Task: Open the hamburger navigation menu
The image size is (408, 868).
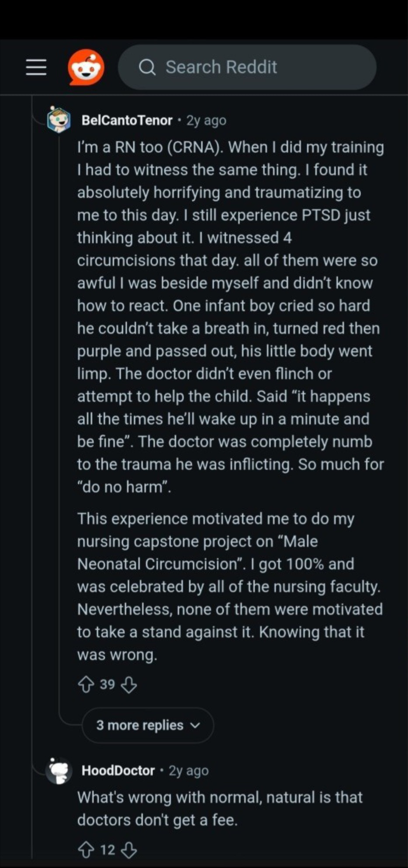Action: (36, 67)
